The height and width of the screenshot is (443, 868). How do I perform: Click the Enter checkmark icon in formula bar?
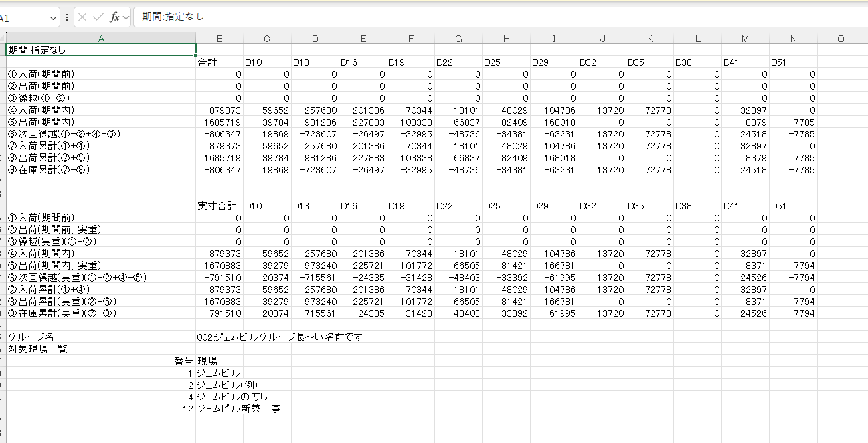[x=98, y=17]
